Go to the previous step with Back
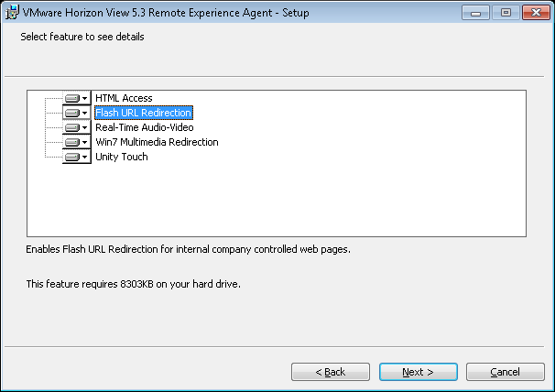Viewport: 555px width, 392px height. (x=331, y=372)
